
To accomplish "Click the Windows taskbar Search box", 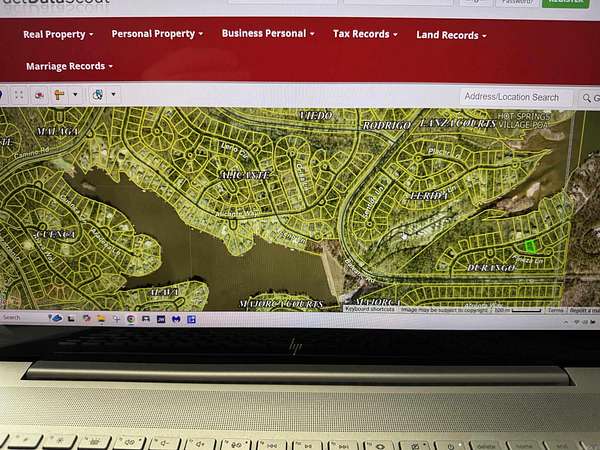I will point(12,318).
